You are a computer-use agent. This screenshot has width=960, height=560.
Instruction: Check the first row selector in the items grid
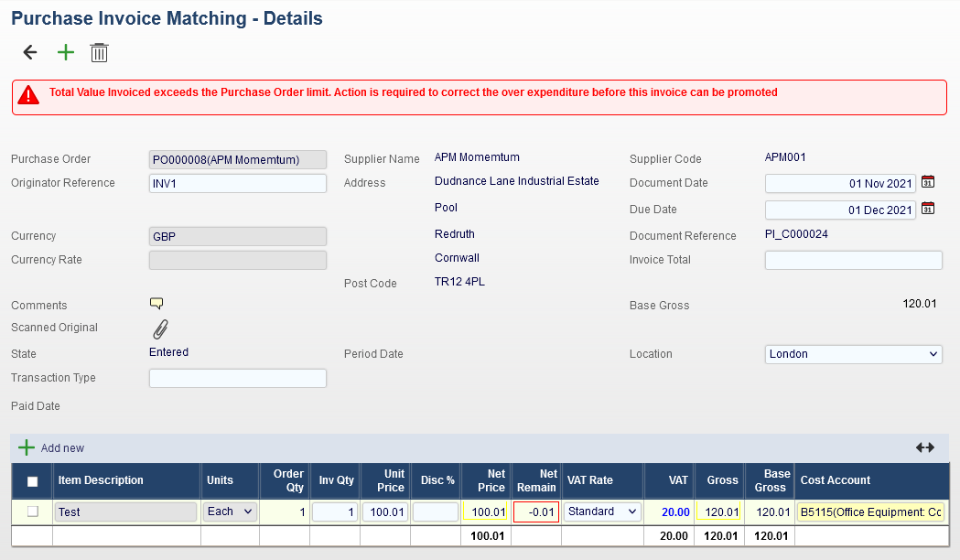click(31, 512)
